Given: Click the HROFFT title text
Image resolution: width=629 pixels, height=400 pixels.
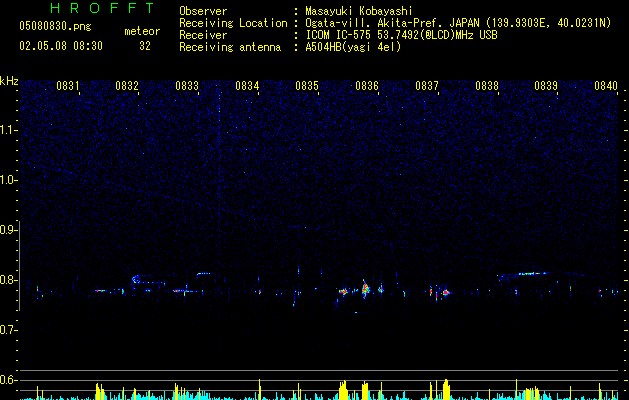Looking at the screenshot, I should 102,8.
